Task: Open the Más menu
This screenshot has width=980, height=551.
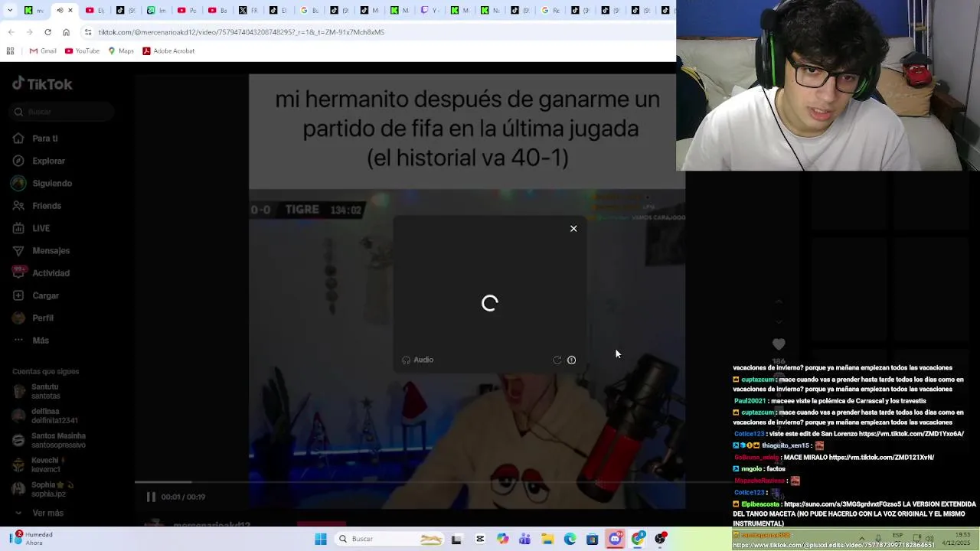Action: [x=31, y=341]
